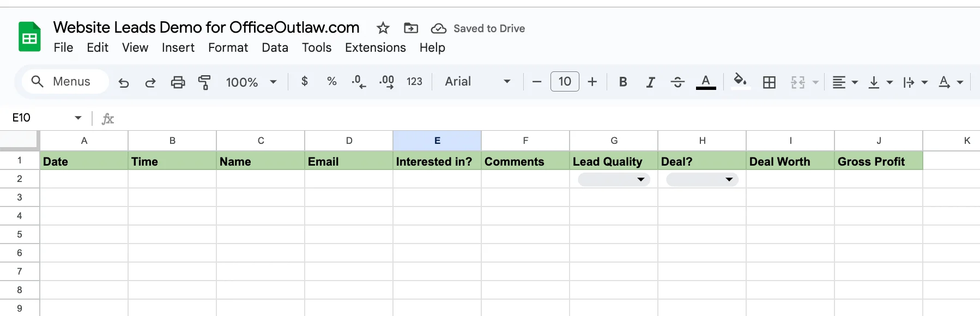Redo the last action
This screenshot has width=980, height=316.
pos(150,82)
